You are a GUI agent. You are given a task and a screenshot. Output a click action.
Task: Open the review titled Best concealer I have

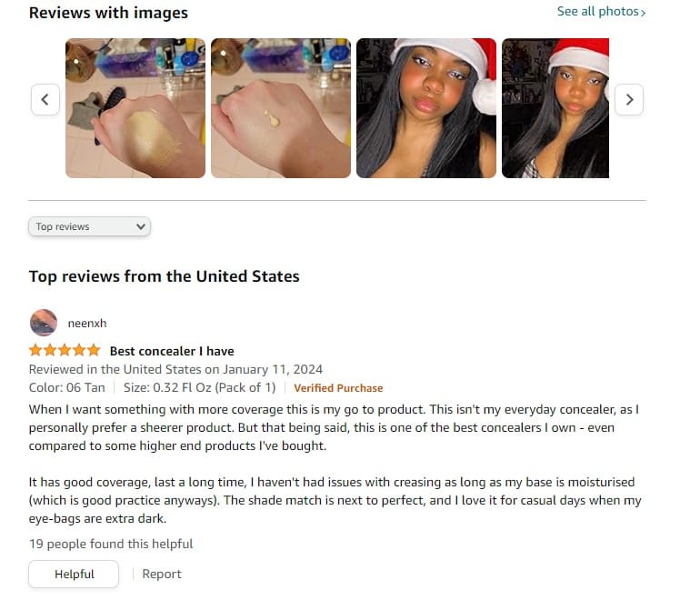click(172, 351)
